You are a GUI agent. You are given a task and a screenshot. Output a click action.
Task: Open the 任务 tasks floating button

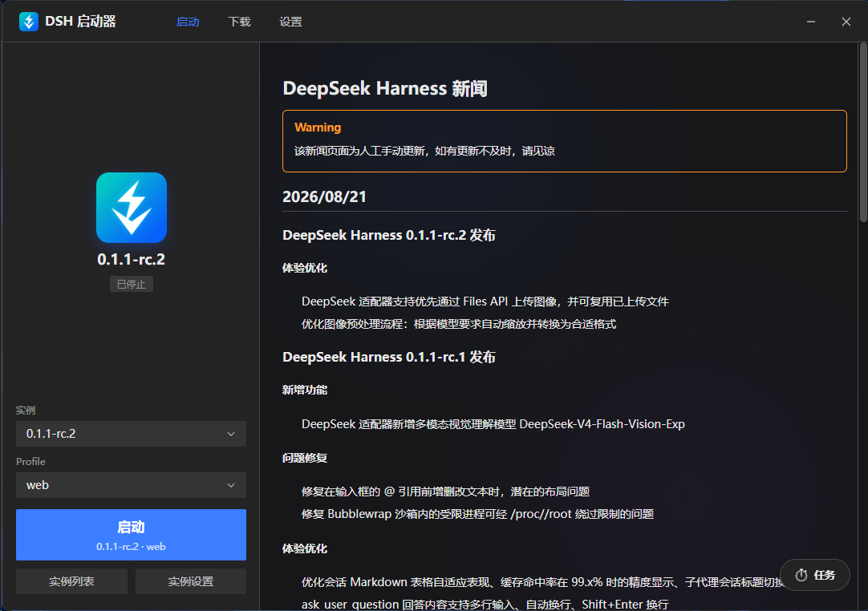pos(815,575)
